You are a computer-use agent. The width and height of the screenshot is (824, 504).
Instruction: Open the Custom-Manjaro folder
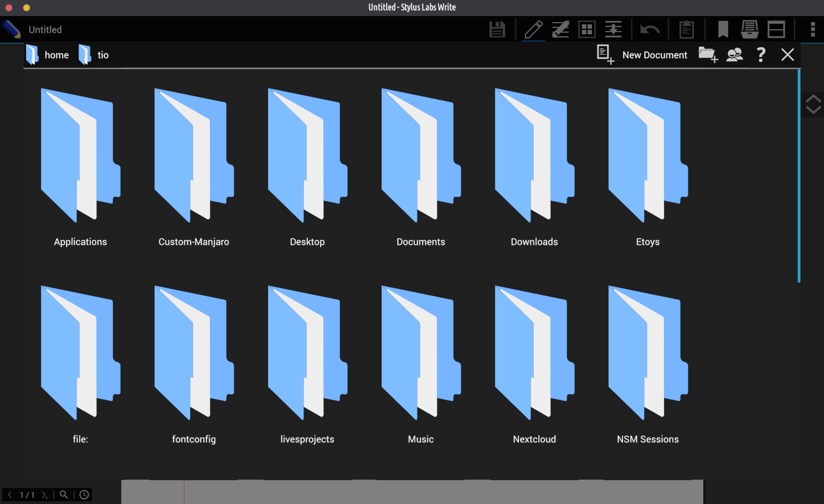tap(194, 167)
